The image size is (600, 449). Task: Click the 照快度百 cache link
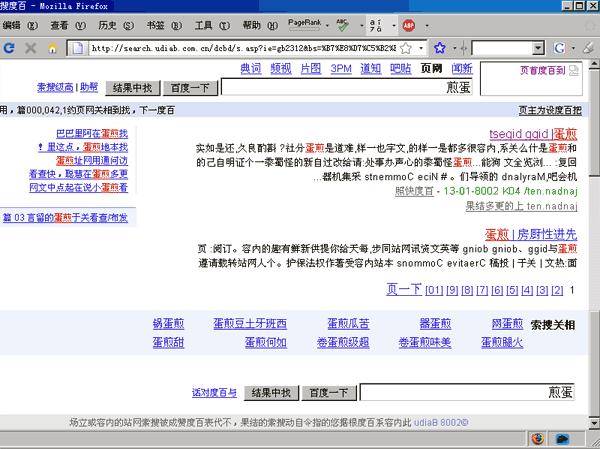tap(414, 191)
